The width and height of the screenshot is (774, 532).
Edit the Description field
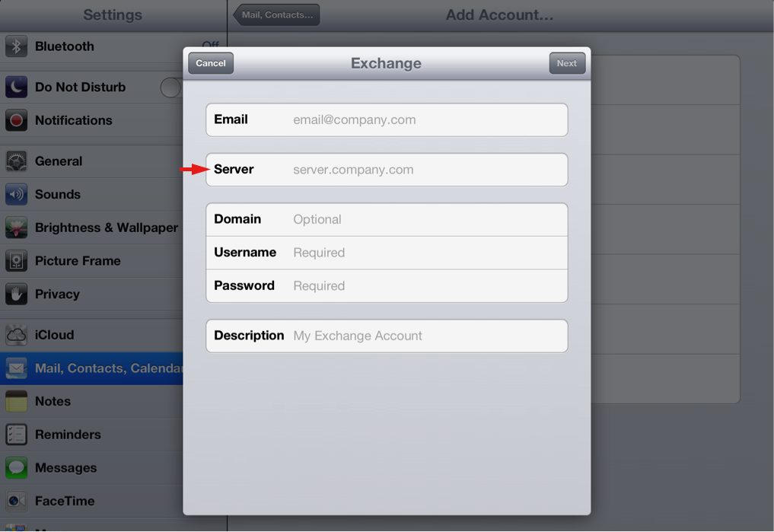[x=426, y=336]
